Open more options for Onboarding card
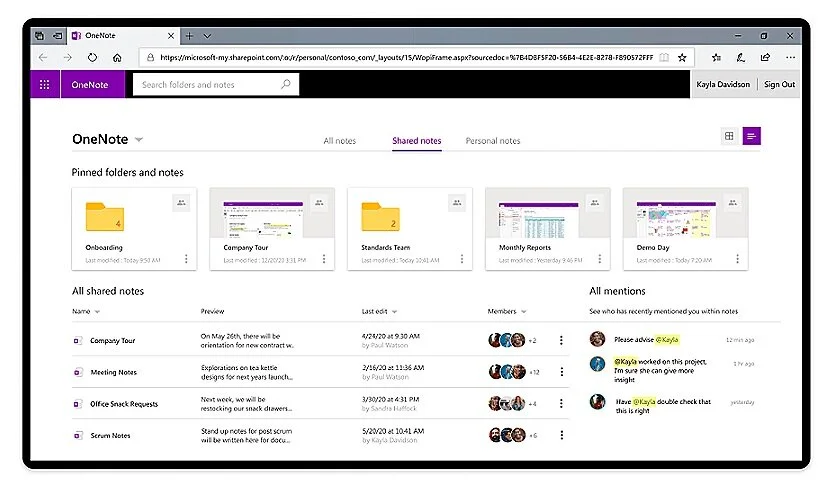The width and height of the screenshot is (838, 486). 186,259
